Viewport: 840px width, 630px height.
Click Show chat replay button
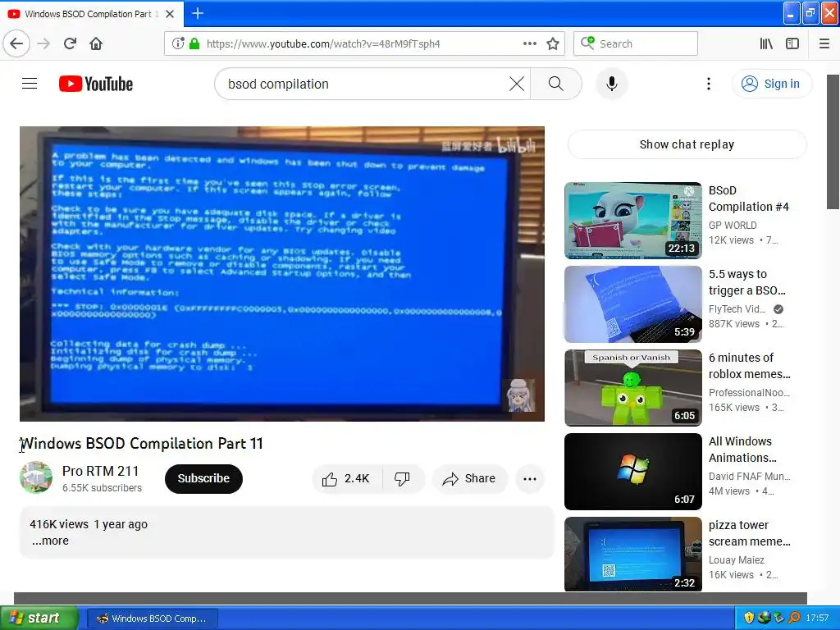pos(687,144)
